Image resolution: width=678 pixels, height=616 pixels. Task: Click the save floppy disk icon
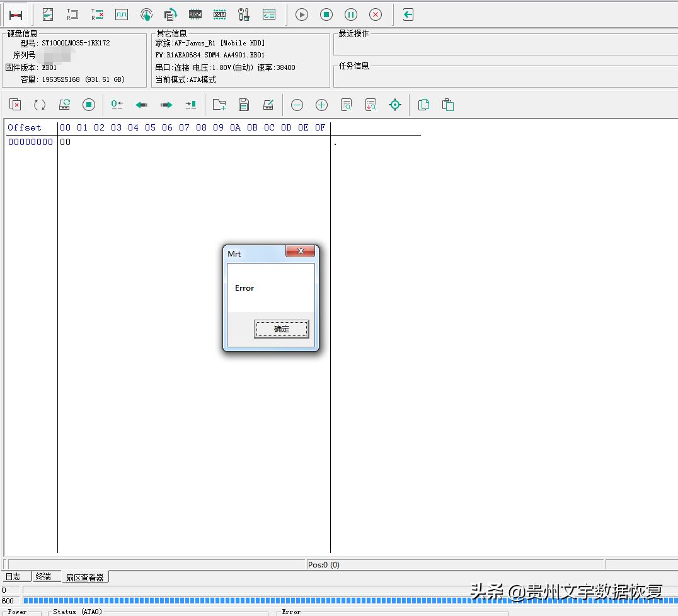pos(244,105)
